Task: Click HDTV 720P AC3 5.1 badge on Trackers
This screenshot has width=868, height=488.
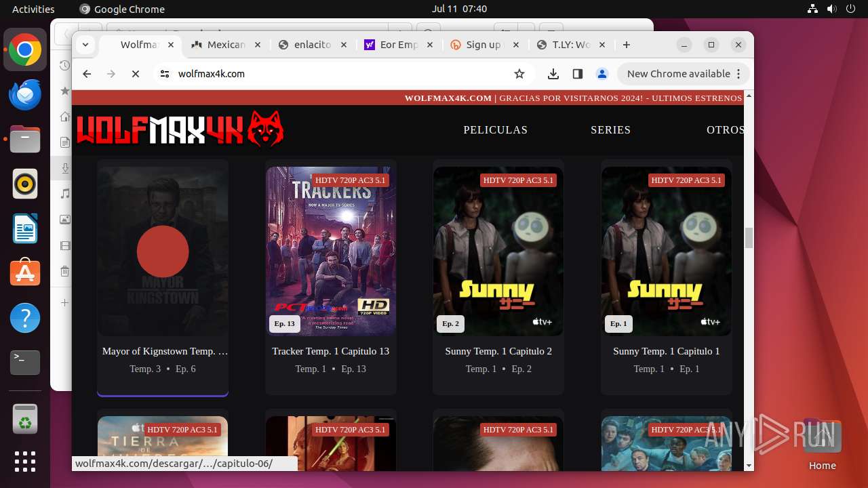Action: tap(350, 180)
